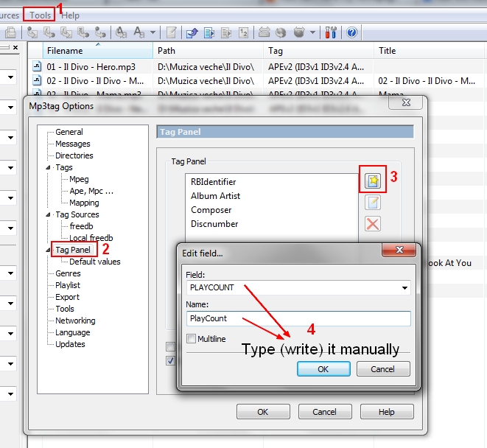This screenshot has height=448, width=487.
Task: Collapse the Tag Sources tree node
Action: [x=49, y=215]
